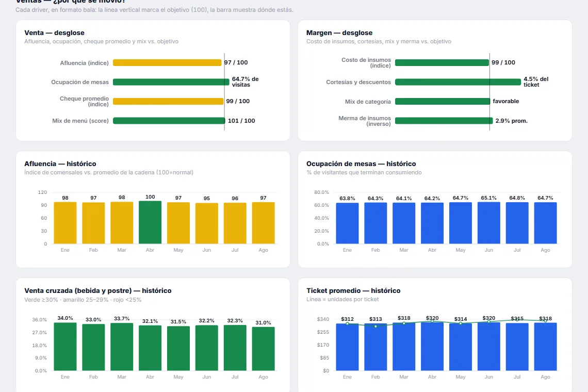
Task: Select the Mix de menú (score) bar
Action: point(169,121)
